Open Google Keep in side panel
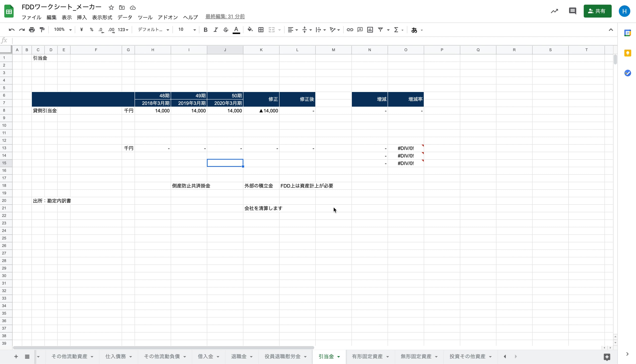636x364 pixels. click(x=628, y=53)
